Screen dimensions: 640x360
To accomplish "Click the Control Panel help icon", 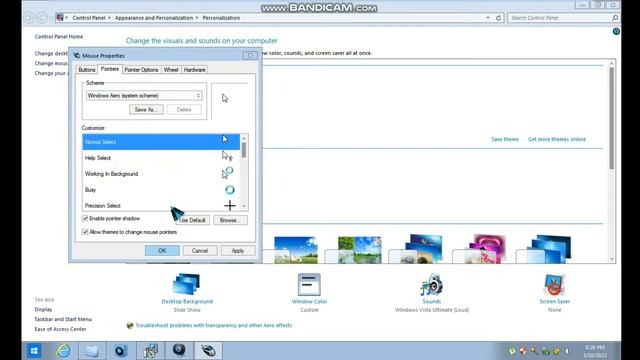I will click(x=616, y=31).
